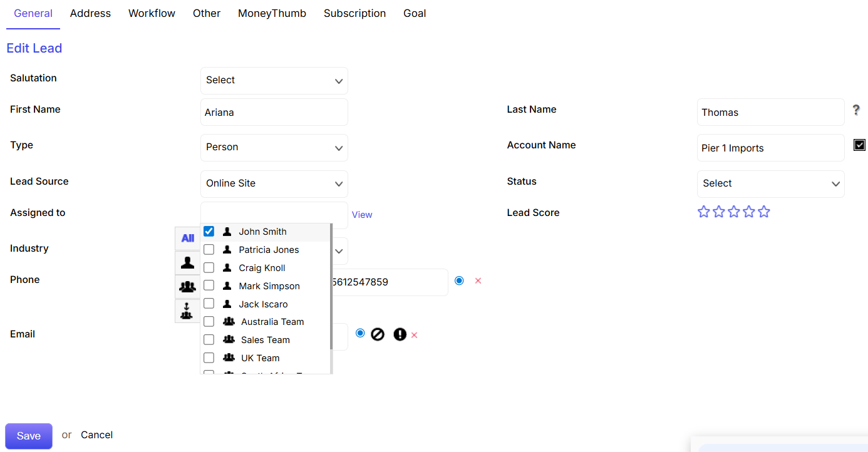Image resolution: width=868 pixels, height=452 pixels.
Task: Open the Other tab
Action: tap(207, 14)
